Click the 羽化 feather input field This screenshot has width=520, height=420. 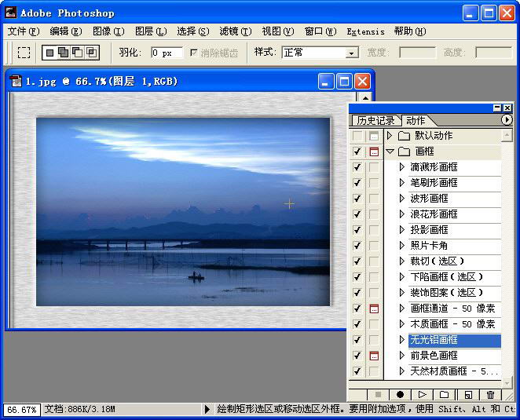167,53
